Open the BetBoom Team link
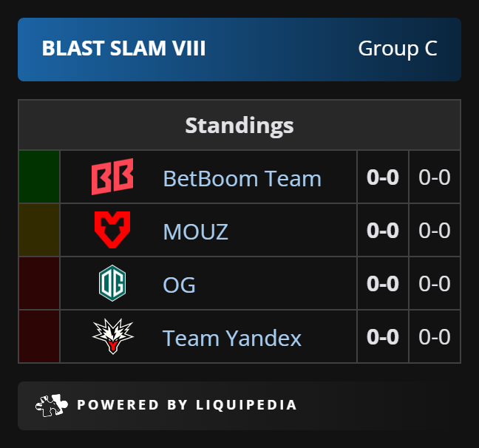The height and width of the screenshot is (448, 479). (242, 178)
